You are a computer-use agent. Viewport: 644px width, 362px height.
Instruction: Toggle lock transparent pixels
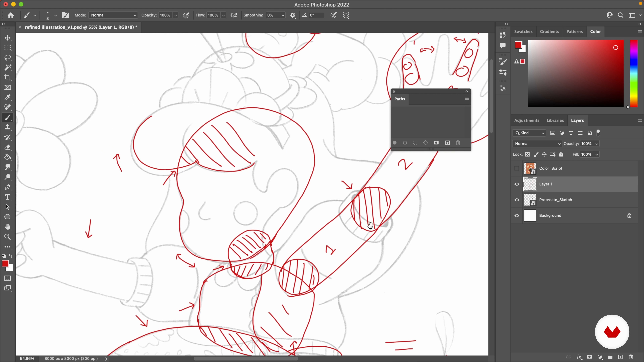(x=527, y=155)
